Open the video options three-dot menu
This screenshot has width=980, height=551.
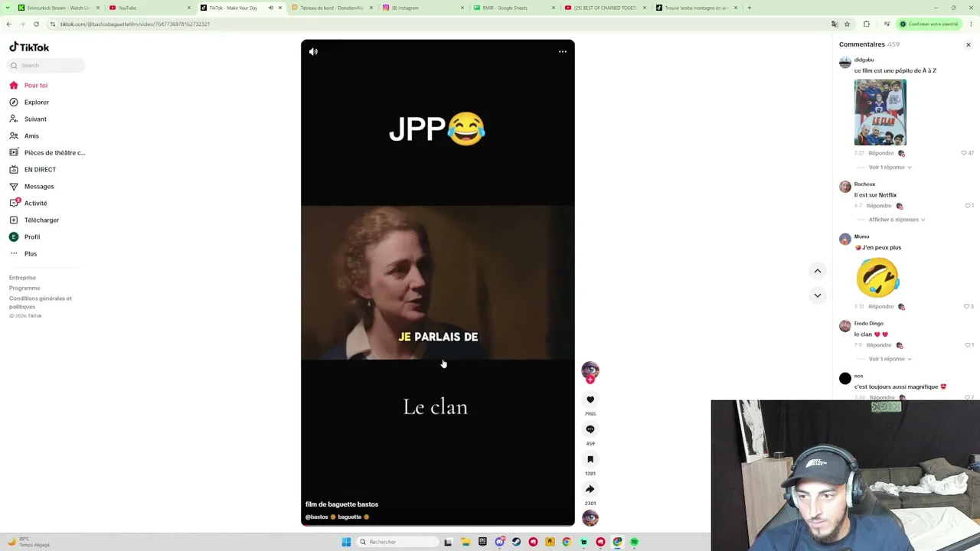coord(563,51)
